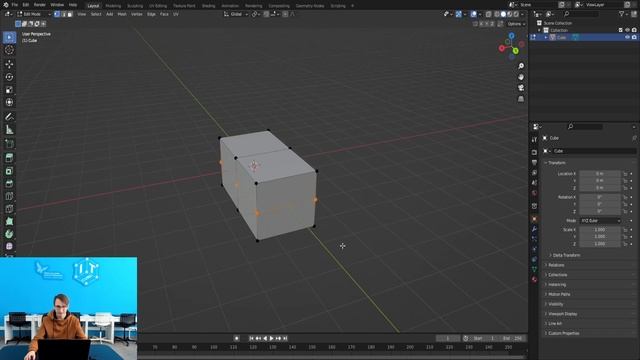Select the Select Box tool
This screenshot has height=360, width=640.
pos(9,37)
